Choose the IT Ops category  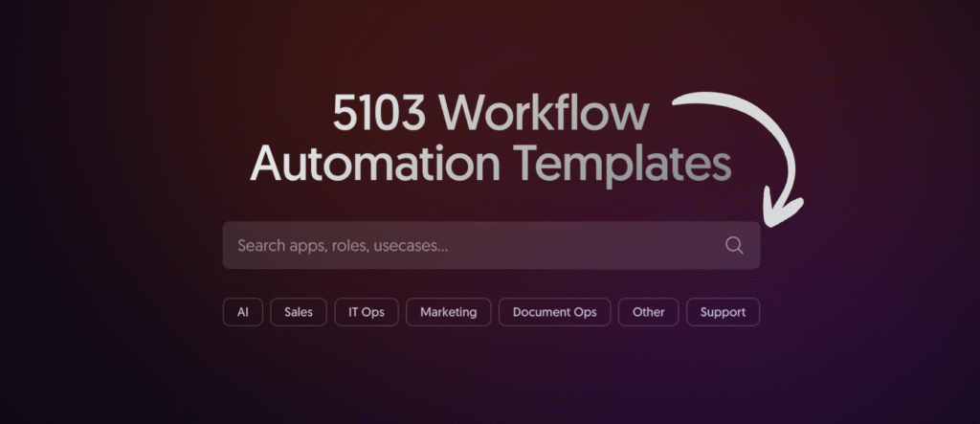point(367,312)
